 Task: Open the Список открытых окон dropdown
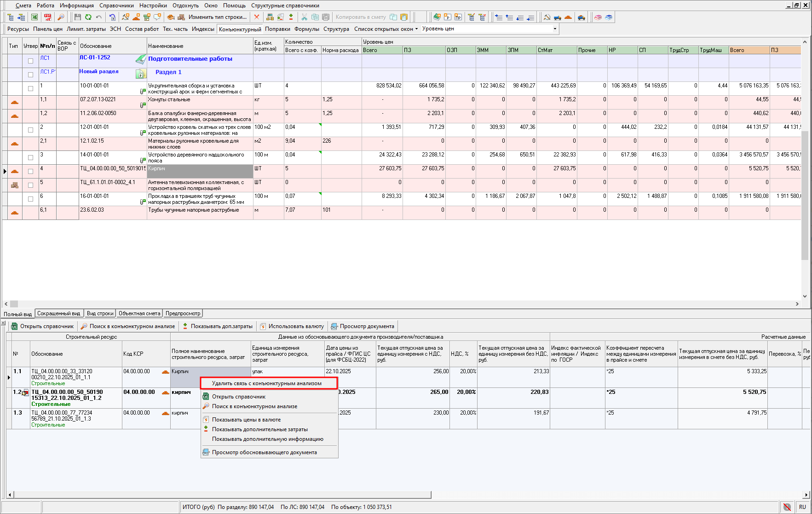(x=386, y=29)
